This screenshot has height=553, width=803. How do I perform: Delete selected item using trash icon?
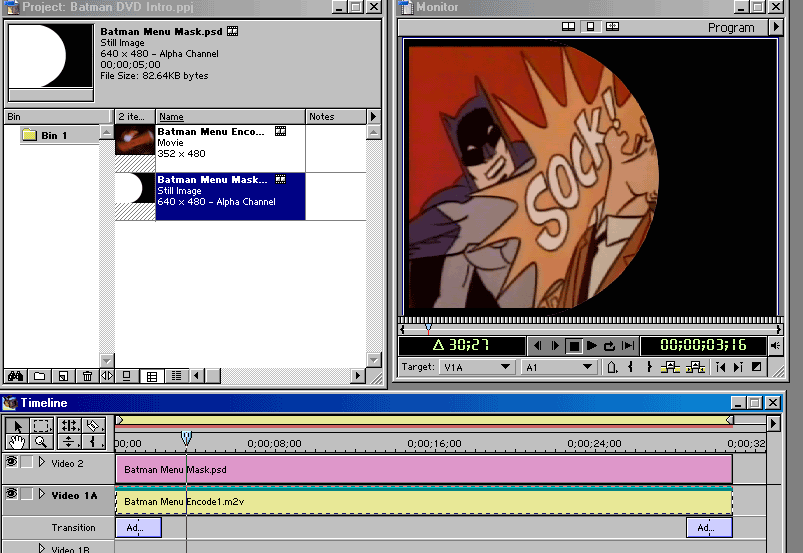tap(87, 376)
